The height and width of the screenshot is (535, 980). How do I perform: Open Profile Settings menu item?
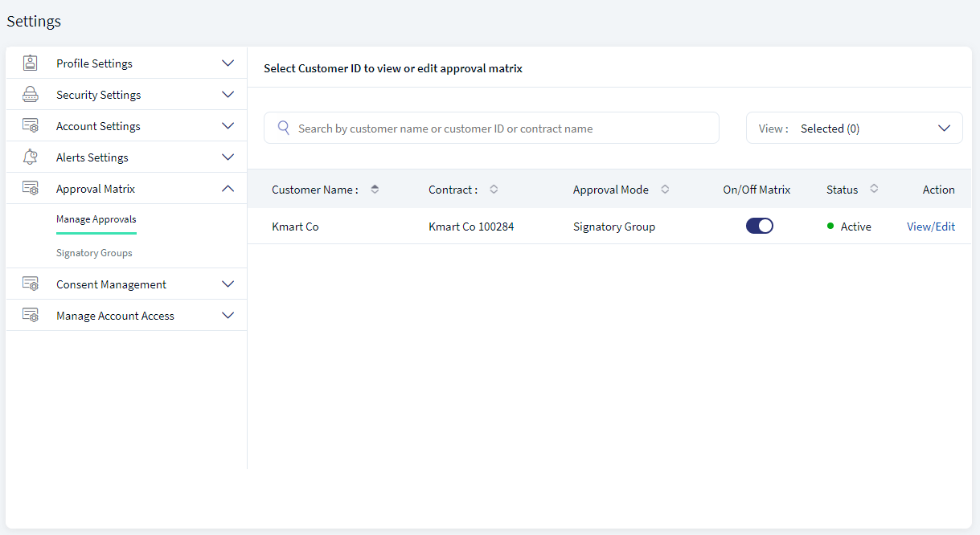tap(126, 63)
